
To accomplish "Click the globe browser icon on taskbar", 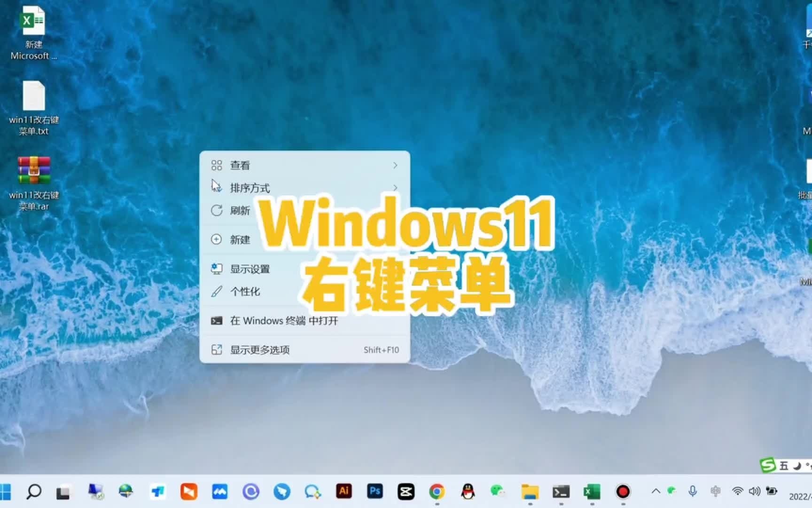I will click(125, 492).
